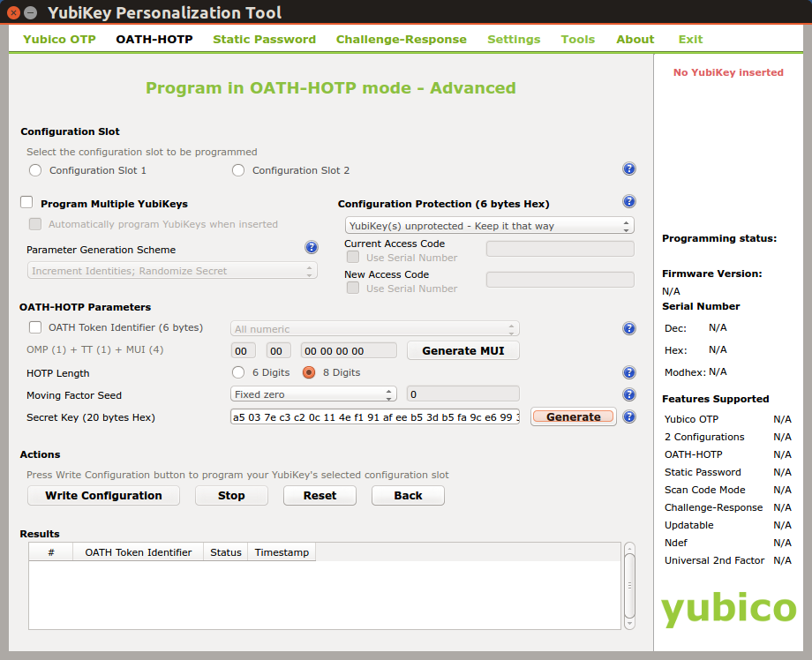Toggle Automatically program YubiKeys when inserted
This screenshot has height=660, width=812.
35,224
